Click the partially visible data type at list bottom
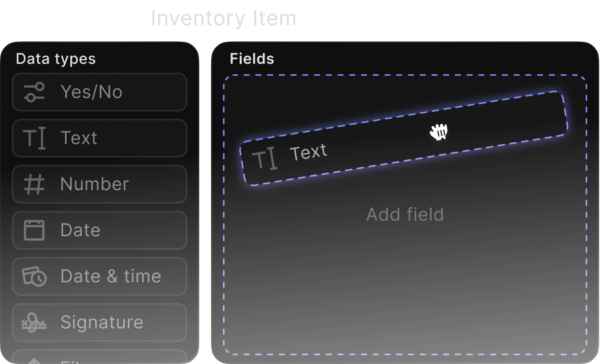Viewport: 611px width, 364px height. 100,358
